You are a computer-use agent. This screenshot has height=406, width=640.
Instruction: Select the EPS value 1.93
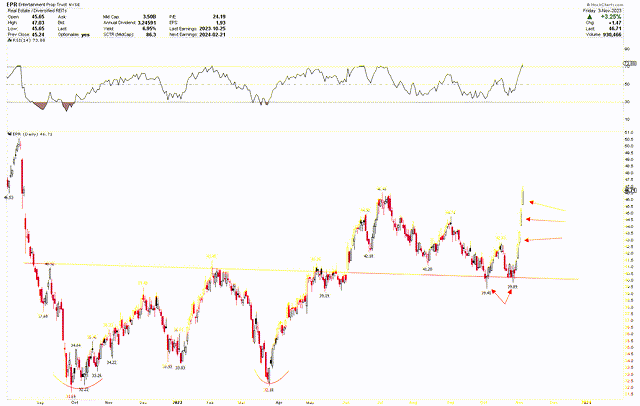click(221, 23)
